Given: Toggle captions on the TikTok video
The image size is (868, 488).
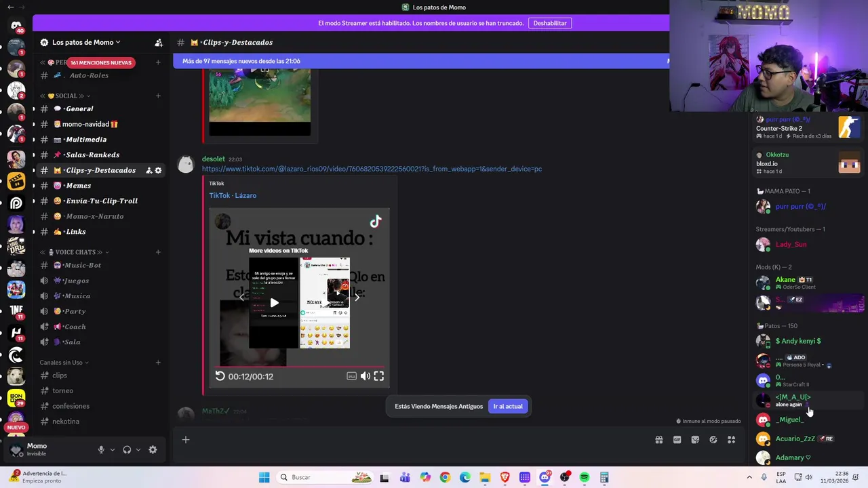Looking at the screenshot, I should click(x=351, y=376).
